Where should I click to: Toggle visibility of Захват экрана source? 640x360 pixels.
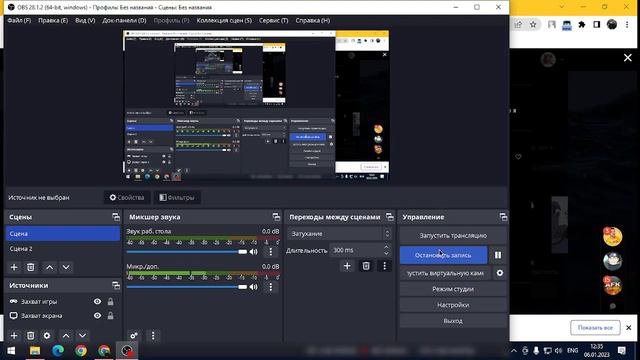point(97,316)
